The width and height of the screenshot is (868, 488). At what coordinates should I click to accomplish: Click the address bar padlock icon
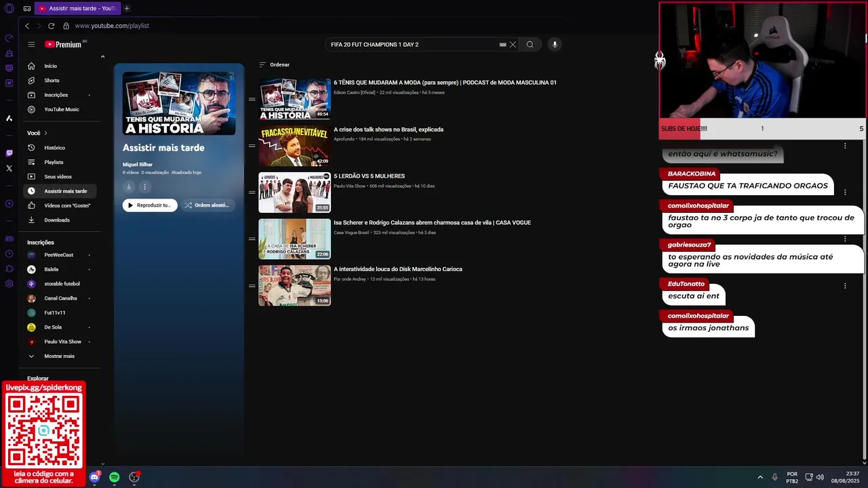pos(66,26)
